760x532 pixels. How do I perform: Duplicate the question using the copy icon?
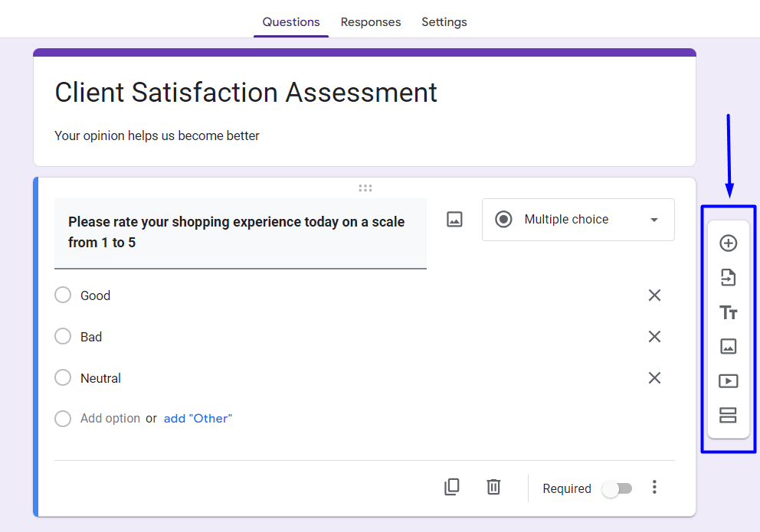pyautogui.click(x=452, y=487)
